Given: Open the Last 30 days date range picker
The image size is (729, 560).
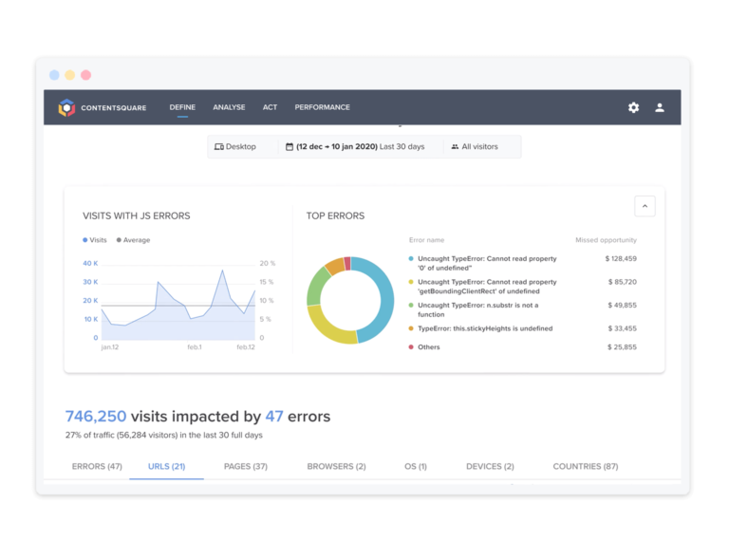Looking at the screenshot, I should (361, 147).
